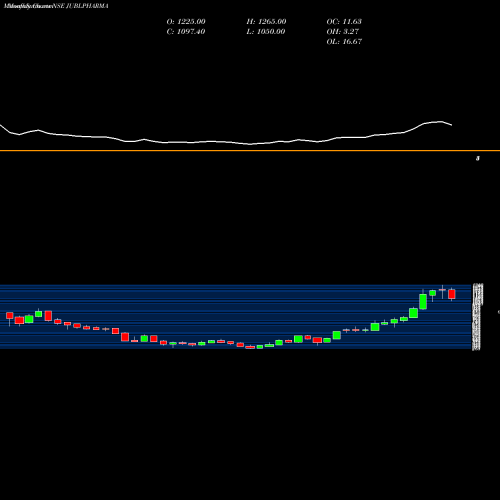
Task: Select the low value L: 1050.00
Action: pyautogui.click(x=266, y=32)
